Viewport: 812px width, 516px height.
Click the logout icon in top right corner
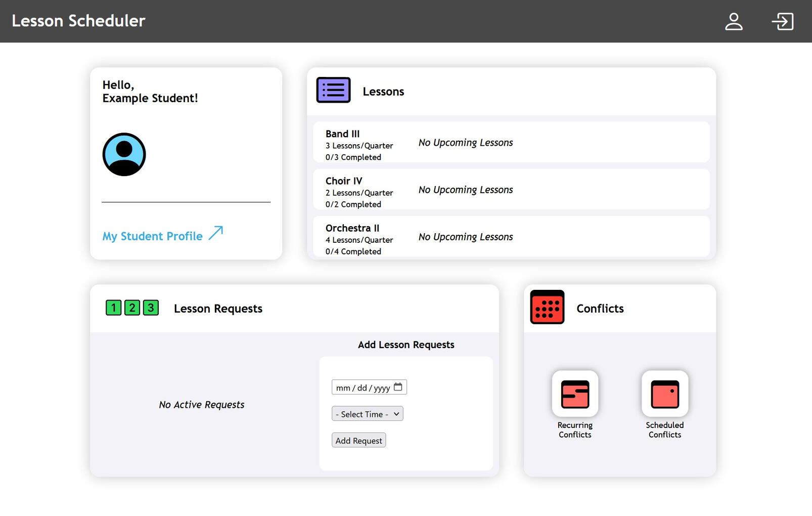click(x=783, y=21)
